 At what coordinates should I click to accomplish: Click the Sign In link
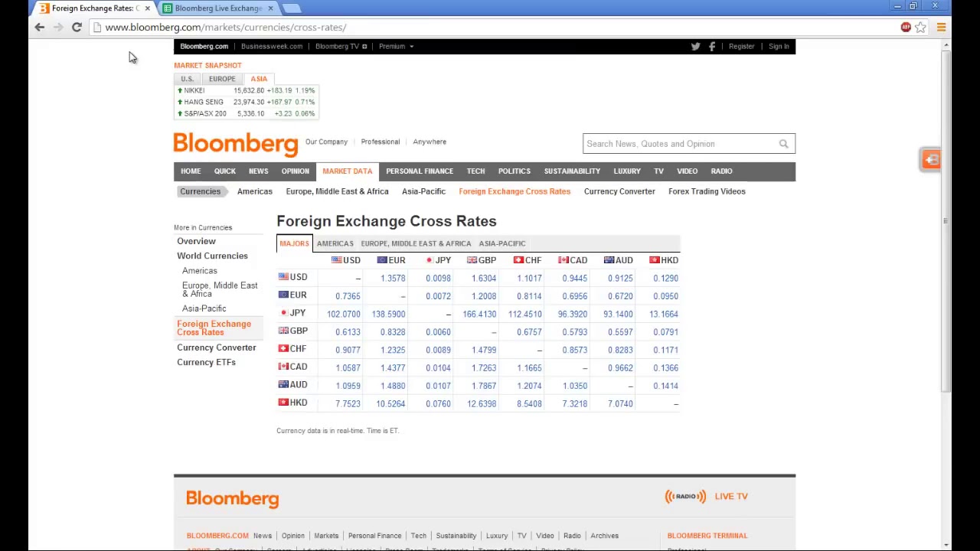779,47
